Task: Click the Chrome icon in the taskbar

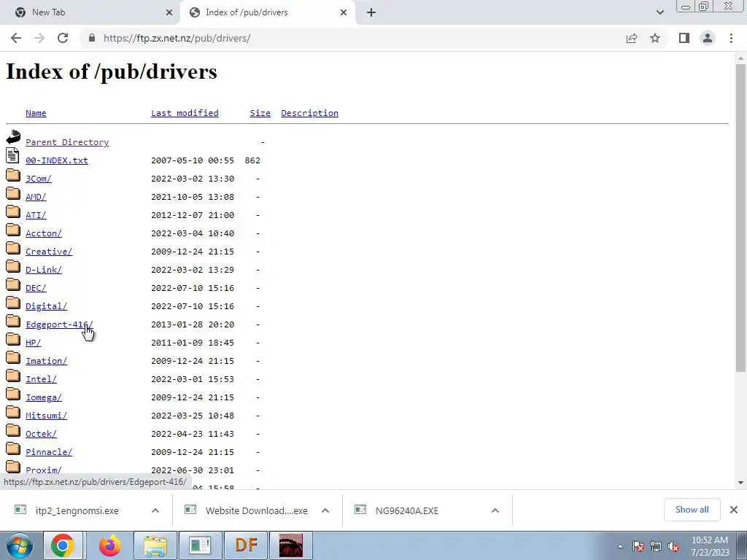Action: (63, 545)
